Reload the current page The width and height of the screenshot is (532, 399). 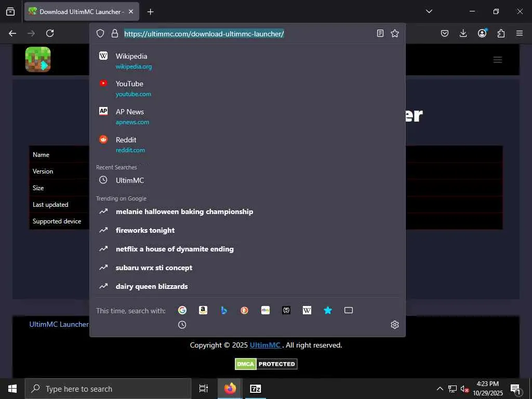click(x=50, y=33)
